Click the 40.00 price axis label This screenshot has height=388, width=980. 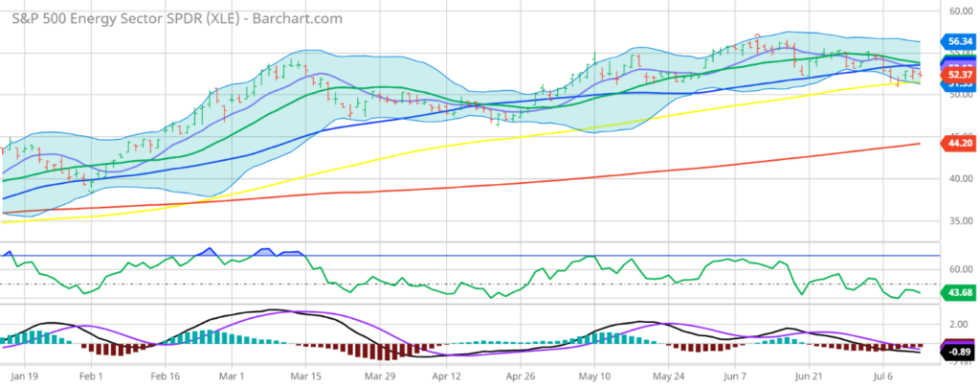click(x=961, y=179)
